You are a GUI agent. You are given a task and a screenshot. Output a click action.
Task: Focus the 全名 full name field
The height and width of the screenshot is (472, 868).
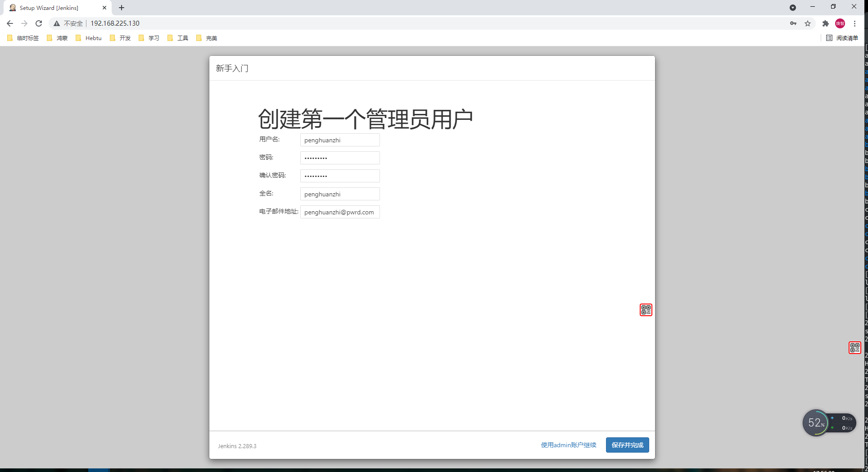tap(340, 194)
